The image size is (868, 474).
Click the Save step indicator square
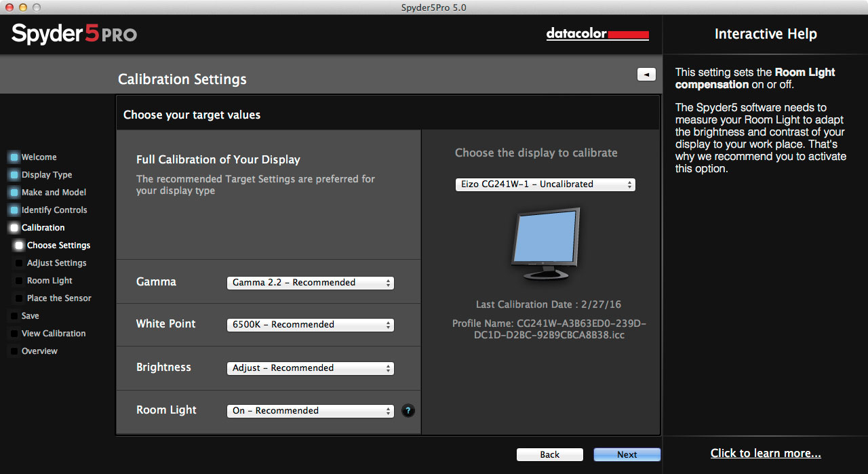14,316
